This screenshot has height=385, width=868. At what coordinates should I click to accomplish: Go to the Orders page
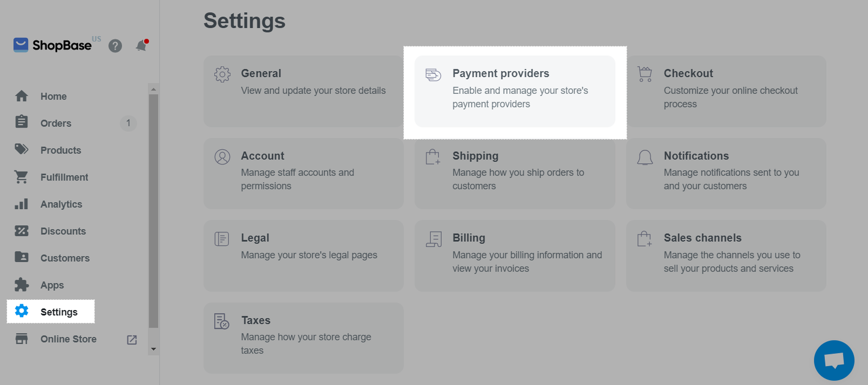coord(55,123)
